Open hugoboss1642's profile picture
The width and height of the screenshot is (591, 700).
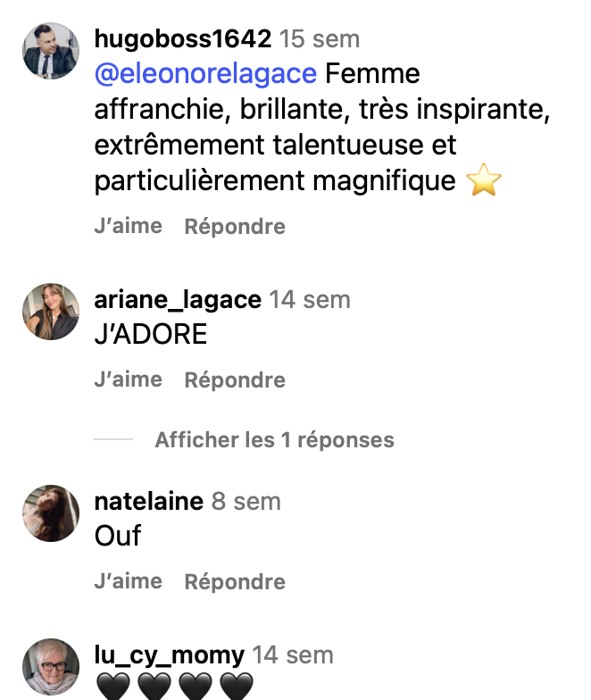pyautogui.click(x=50, y=52)
